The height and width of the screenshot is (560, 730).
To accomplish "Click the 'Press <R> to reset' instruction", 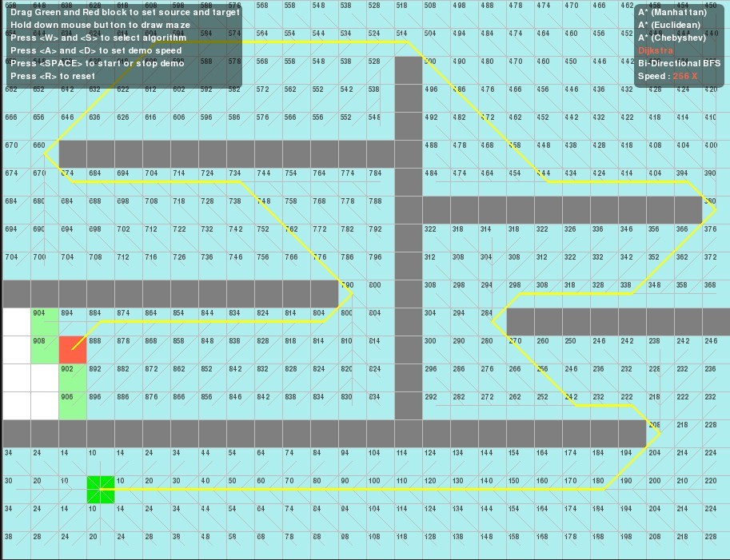I will pos(53,76).
